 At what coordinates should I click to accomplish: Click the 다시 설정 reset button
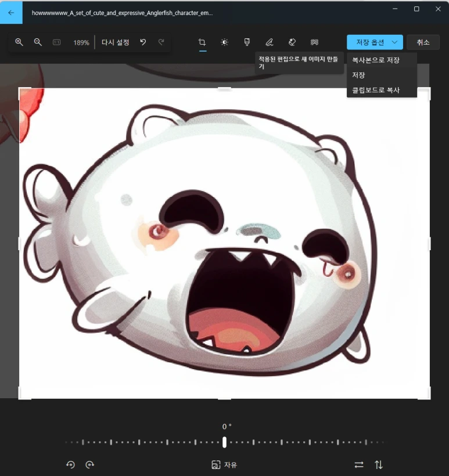click(x=115, y=42)
